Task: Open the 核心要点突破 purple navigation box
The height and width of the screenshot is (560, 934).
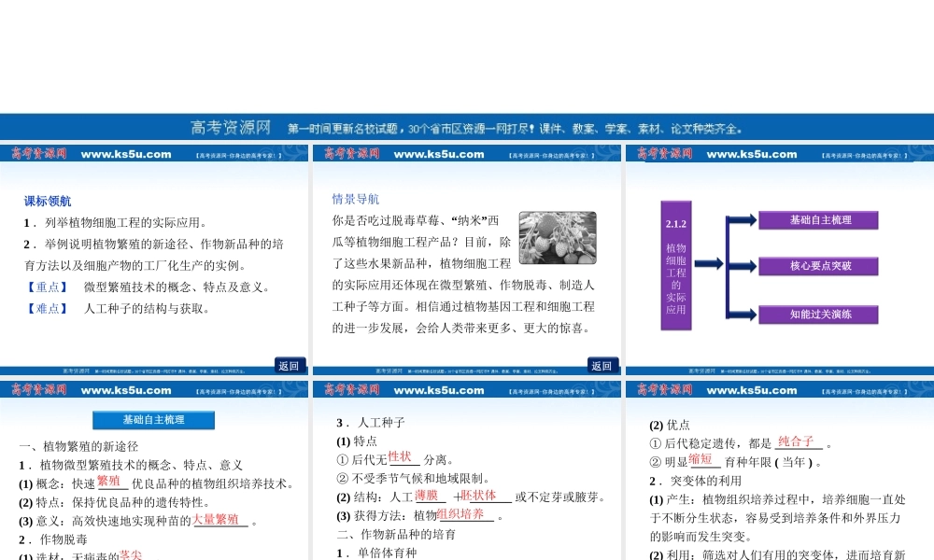Action: click(818, 266)
